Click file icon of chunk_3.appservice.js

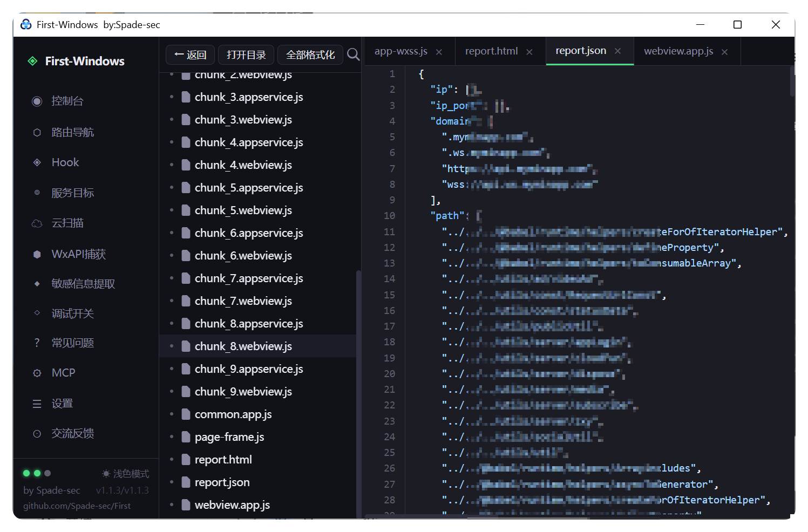pyautogui.click(x=186, y=97)
